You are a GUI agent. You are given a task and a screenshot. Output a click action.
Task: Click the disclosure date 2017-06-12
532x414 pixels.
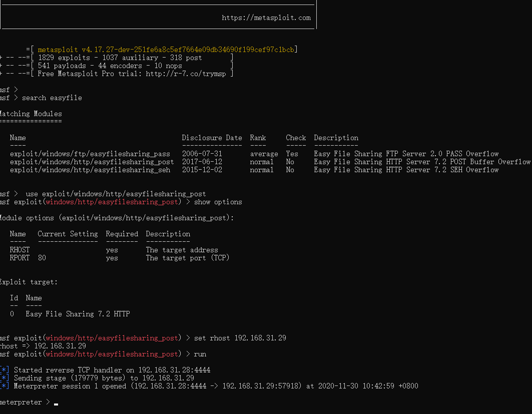point(202,162)
